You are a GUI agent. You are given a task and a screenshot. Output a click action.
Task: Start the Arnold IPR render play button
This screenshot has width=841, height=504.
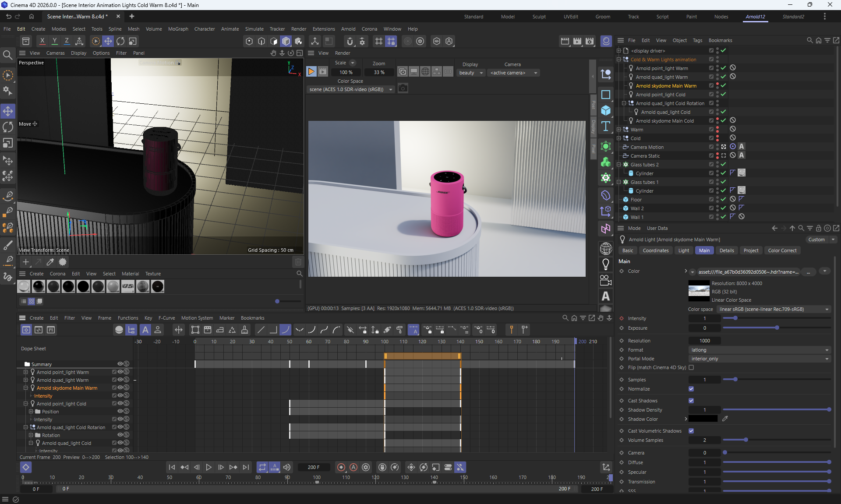tap(311, 71)
